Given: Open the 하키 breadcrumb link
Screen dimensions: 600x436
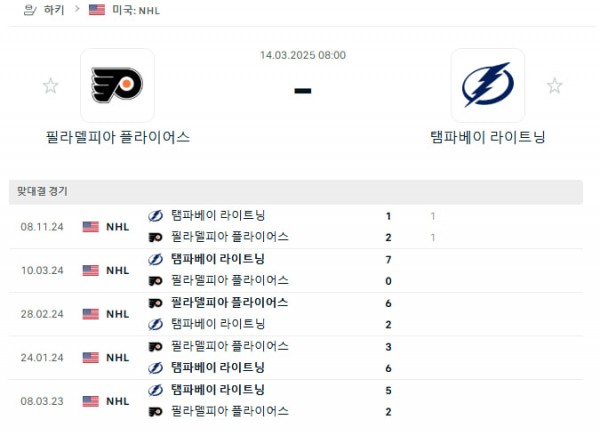Looking at the screenshot, I should click(54, 10).
